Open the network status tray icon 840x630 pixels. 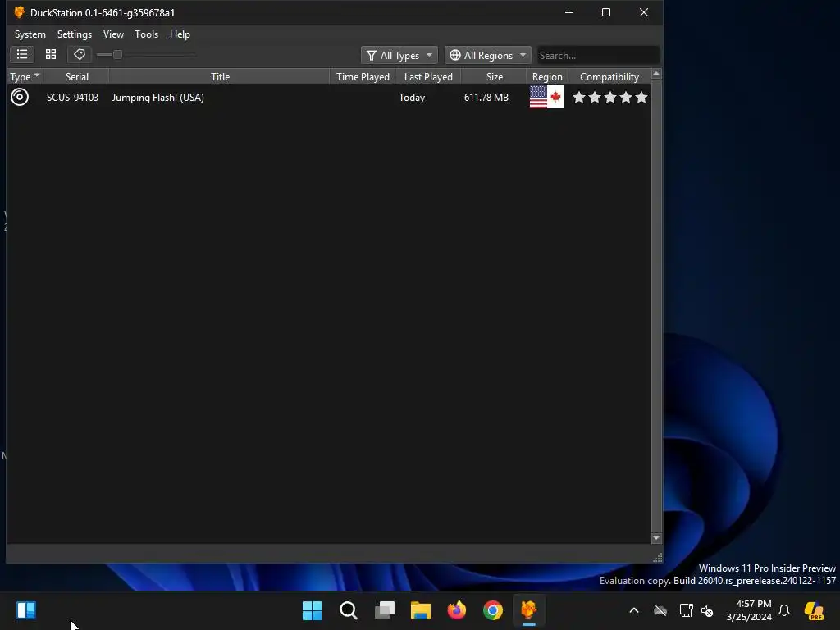pos(686,610)
